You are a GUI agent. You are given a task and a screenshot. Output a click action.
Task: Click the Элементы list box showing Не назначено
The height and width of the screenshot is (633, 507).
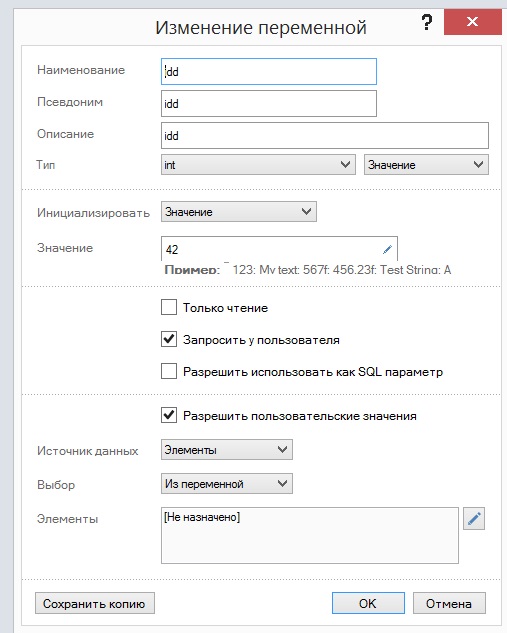pyautogui.click(x=310, y=535)
